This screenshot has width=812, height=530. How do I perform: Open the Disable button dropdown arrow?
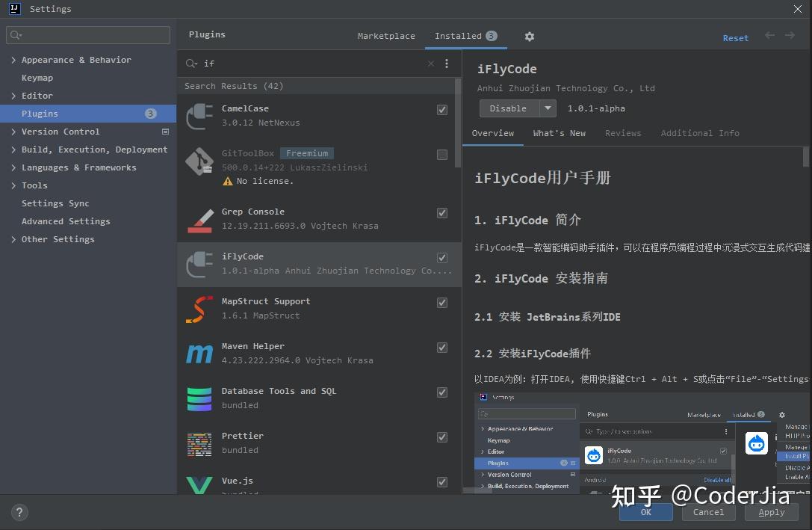tap(548, 108)
